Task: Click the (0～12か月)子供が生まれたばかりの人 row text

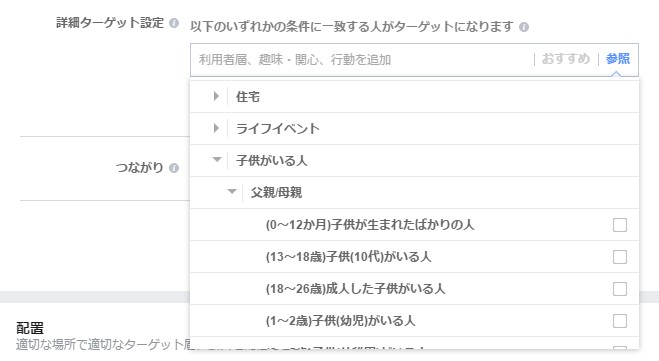Action: tap(370, 225)
